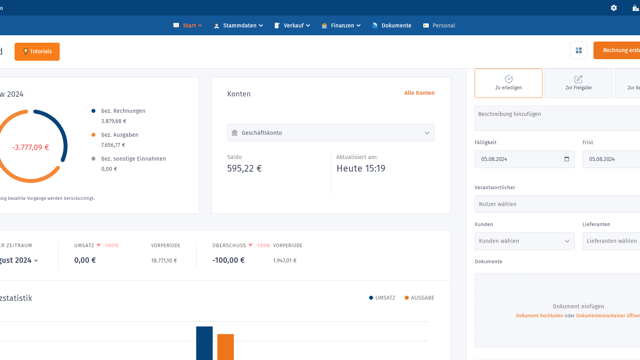This screenshot has width=640, height=360.
Task: Open the Alle Konten link
Action: pos(419,93)
